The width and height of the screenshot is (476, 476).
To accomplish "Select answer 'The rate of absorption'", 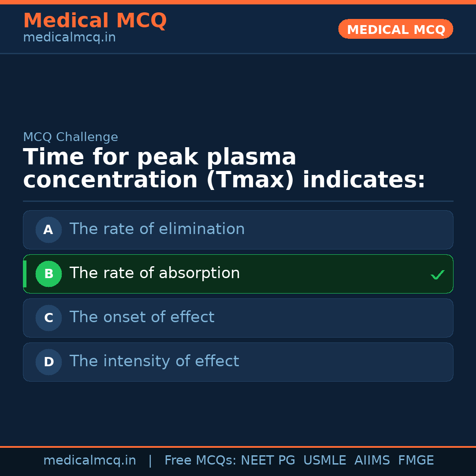I will pos(154,273).
